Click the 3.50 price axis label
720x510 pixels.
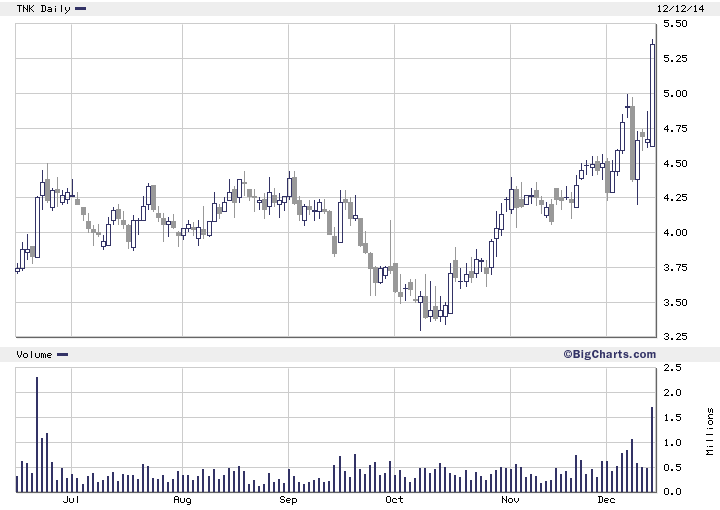pyautogui.click(x=675, y=303)
